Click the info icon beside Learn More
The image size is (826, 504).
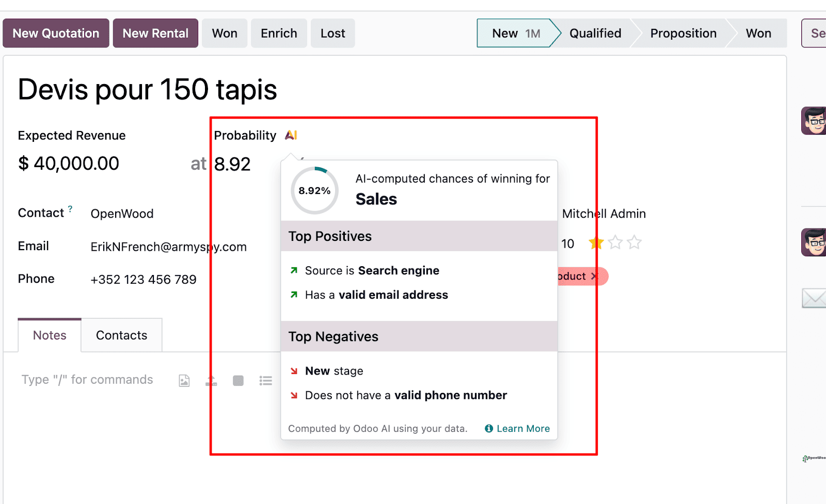coord(488,428)
